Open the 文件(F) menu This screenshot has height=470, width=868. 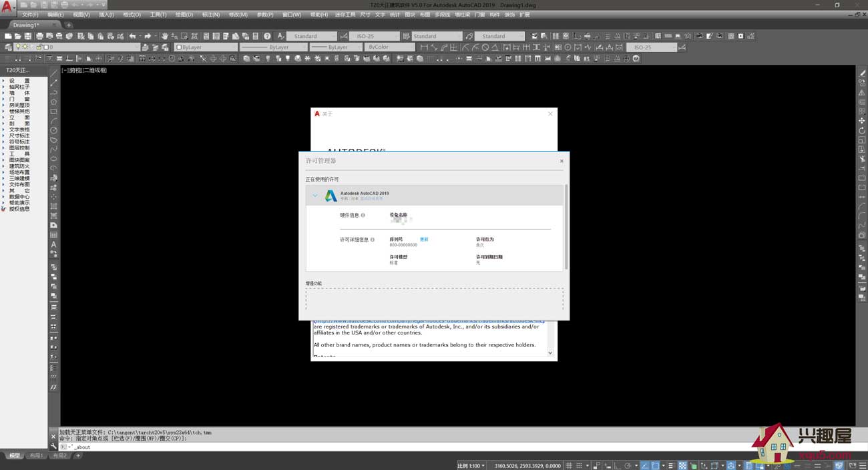pyautogui.click(x=30, y=15)
